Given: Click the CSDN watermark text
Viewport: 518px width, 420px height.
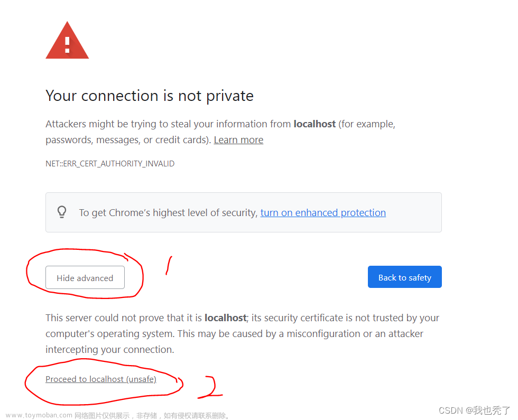Looking at the screenshot, I should [474, 410].
